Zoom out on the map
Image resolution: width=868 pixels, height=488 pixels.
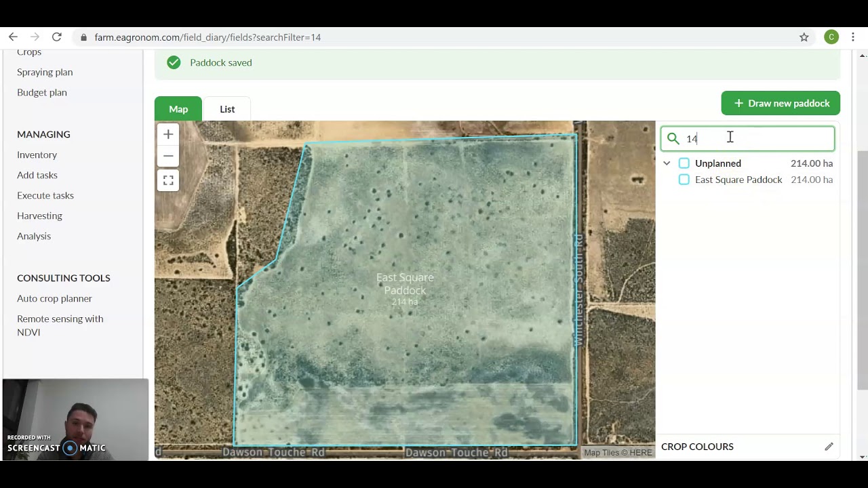[168, 156]
